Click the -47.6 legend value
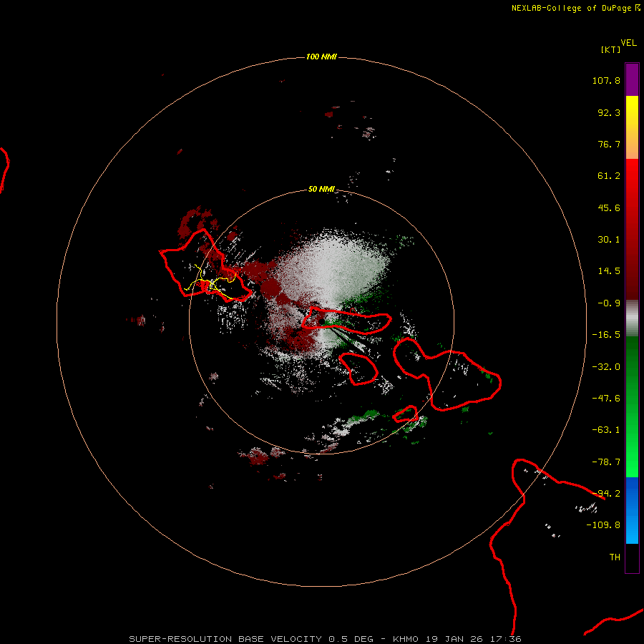Viewport: 644px width, 644px height. tap(606, 399)
